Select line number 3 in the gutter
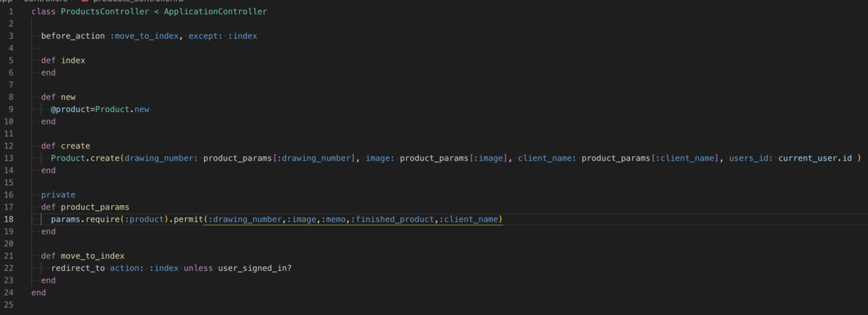 (11, 36)
